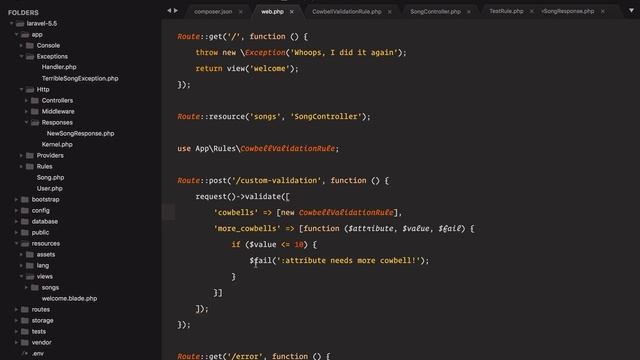Place cursor on 'SongController' string in code
The width and height of the screenshot is (640, 360).
[326, 117]
